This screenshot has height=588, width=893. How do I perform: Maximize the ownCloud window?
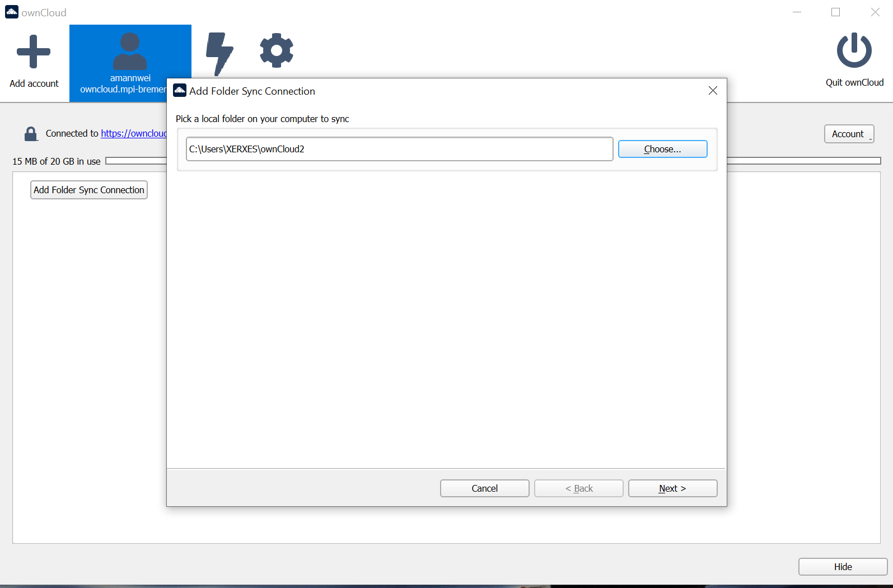pos(836,12)
